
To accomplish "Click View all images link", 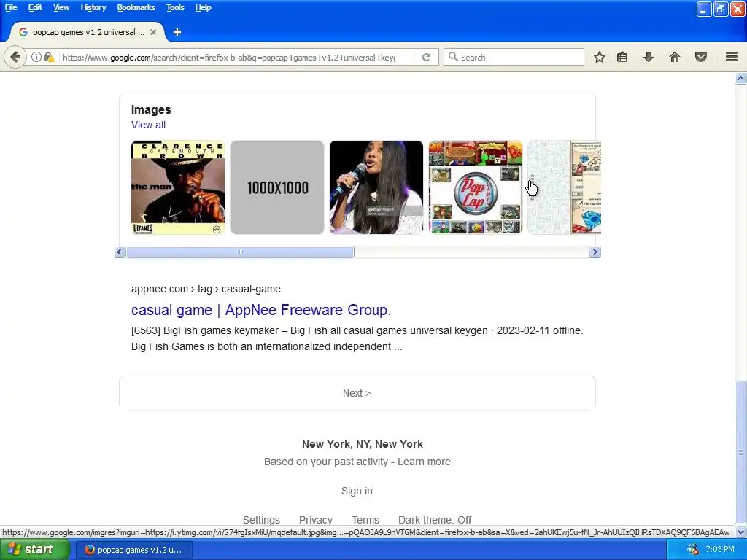I will (x=148, y=125).
